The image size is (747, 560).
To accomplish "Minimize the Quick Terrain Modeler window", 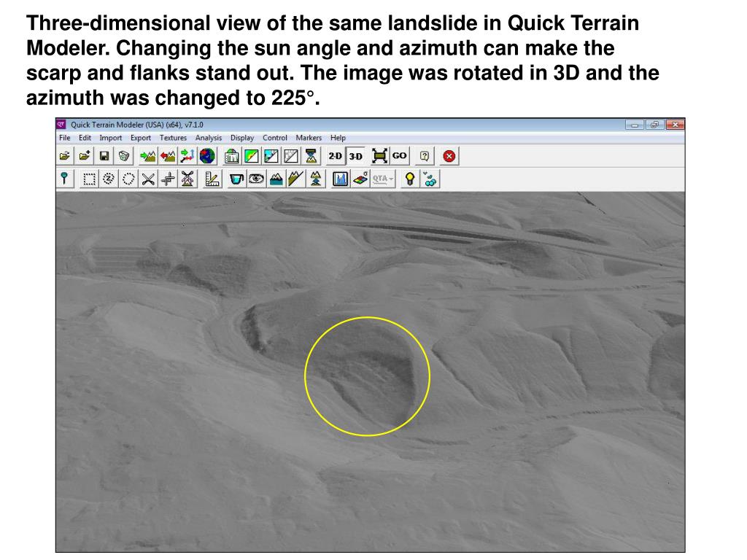I will point(634,125).
